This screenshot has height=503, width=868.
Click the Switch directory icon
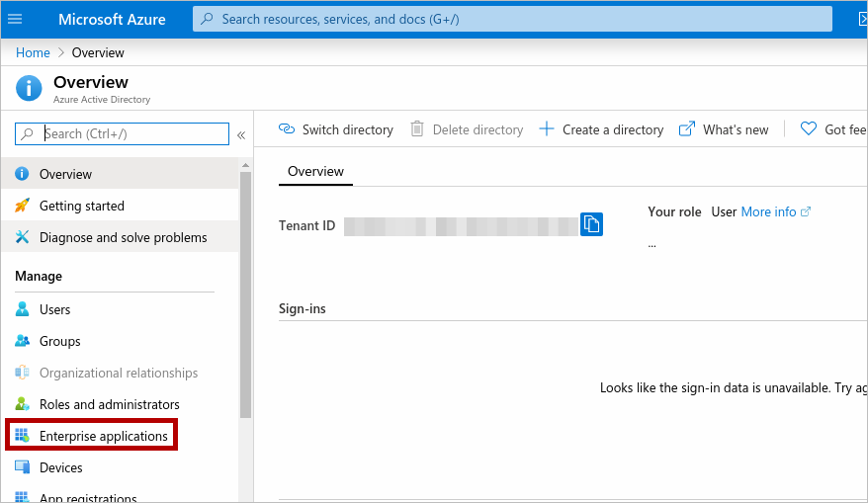click(x=287, y=129)
